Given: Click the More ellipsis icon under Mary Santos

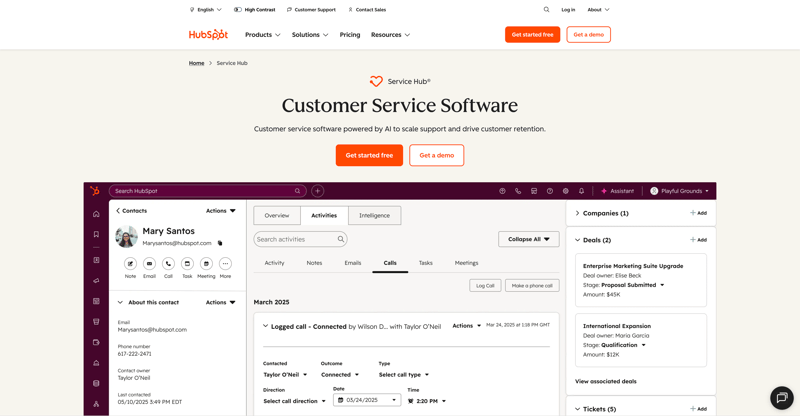Looking at the screenshot, I should click(x=225, y=263).
